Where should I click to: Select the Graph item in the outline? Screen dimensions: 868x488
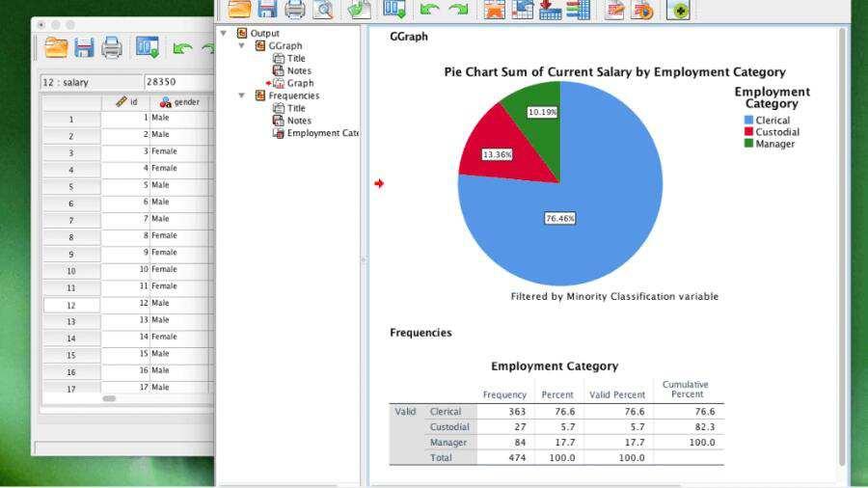click(x=300, y=83)
